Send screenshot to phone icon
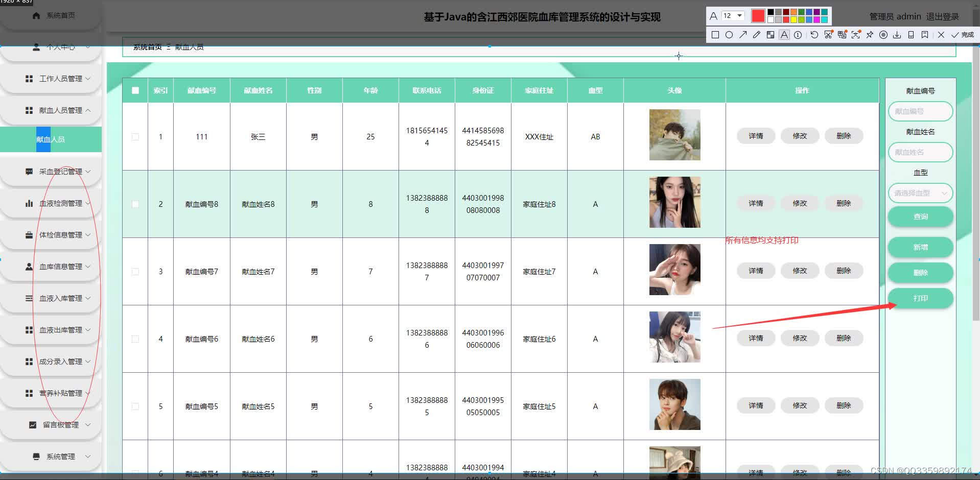The width and height of the screenshot is (980, 480). pyautogui.click(x=911, y=35)
